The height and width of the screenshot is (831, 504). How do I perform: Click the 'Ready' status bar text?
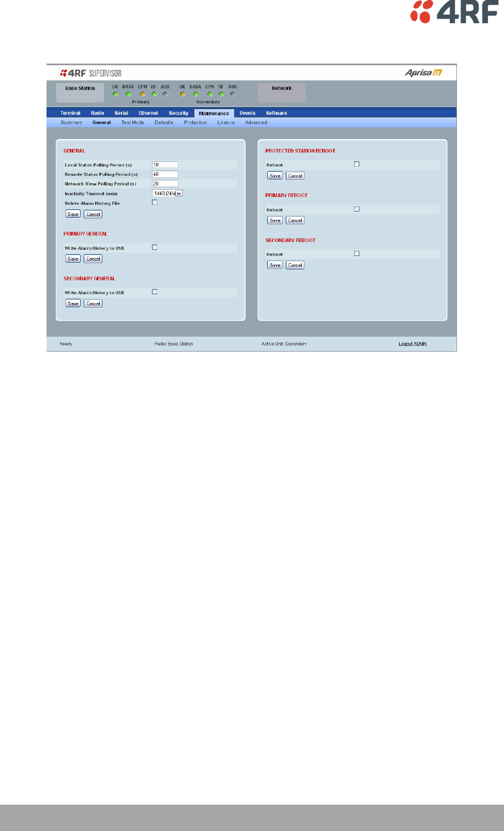(x=66, y=344)
